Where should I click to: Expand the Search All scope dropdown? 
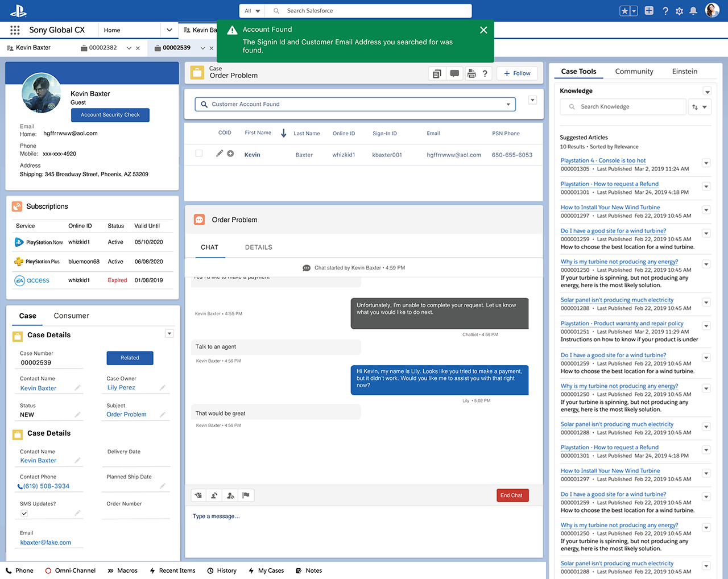pyautogui.click(x=252, y=11)
